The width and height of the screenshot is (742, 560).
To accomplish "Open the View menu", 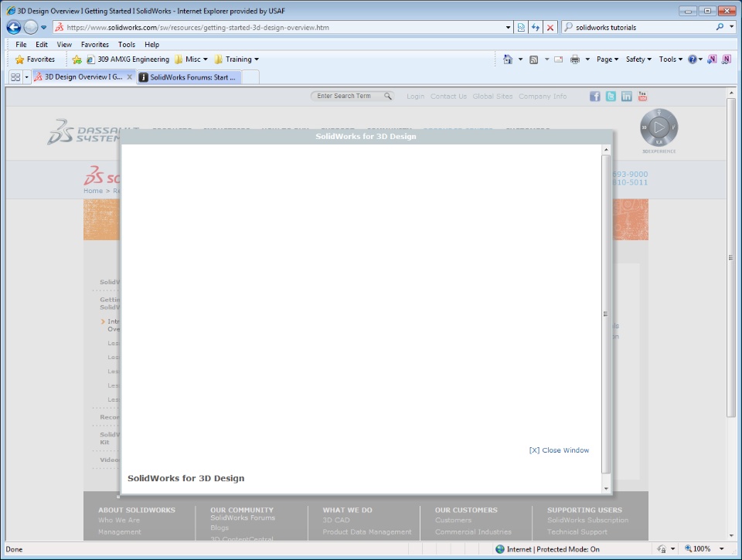I will [x=64, y=45].
